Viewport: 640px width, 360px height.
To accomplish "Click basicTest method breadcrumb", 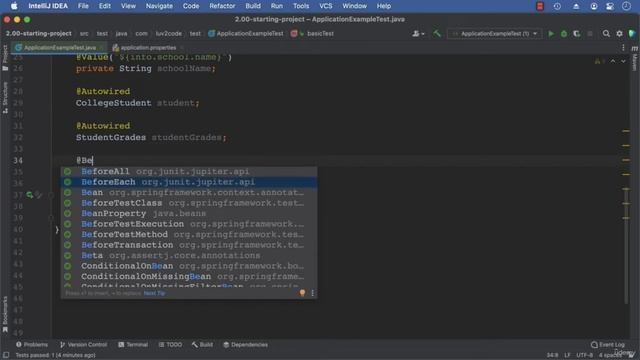I will click(312, 34).
